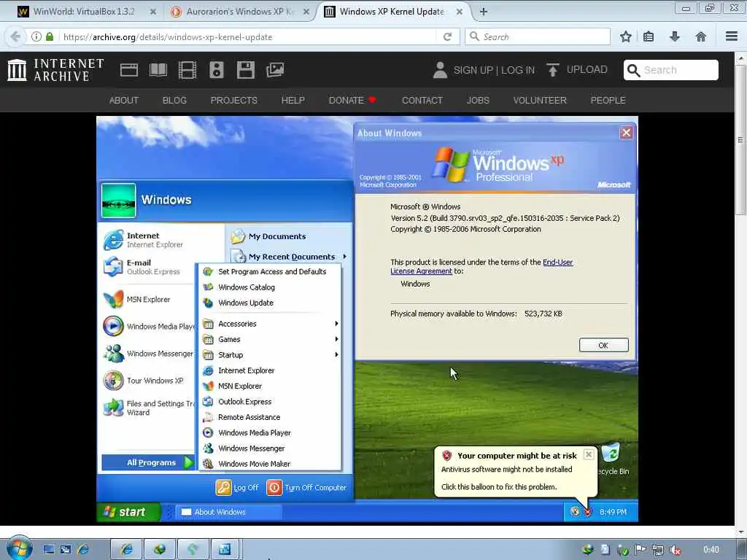This screenshot has height=560, width=747.
Task: Open the Internet Archive software floppy icon
Action: 245,70
